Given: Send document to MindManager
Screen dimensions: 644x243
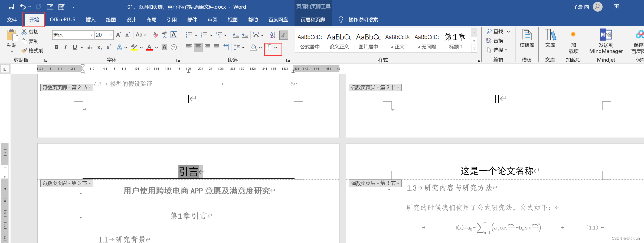Looking at the screenshot, I should pyautogui.click(x=606, y=41).
